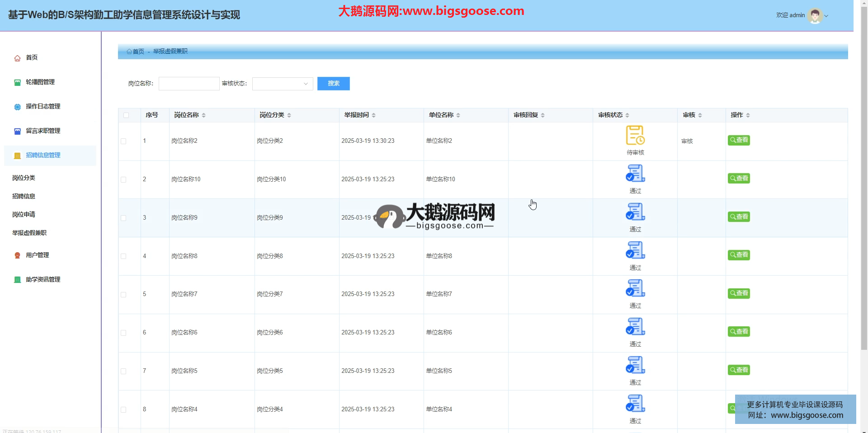Sort the table by 举报时间 column
868x433 pixels.
373,115
